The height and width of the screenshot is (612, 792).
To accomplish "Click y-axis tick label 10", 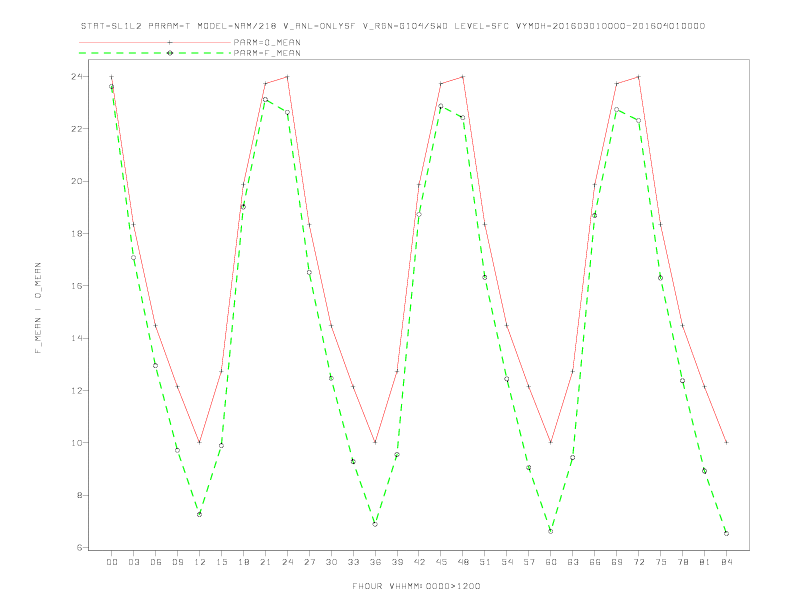I will click(77, 443).
